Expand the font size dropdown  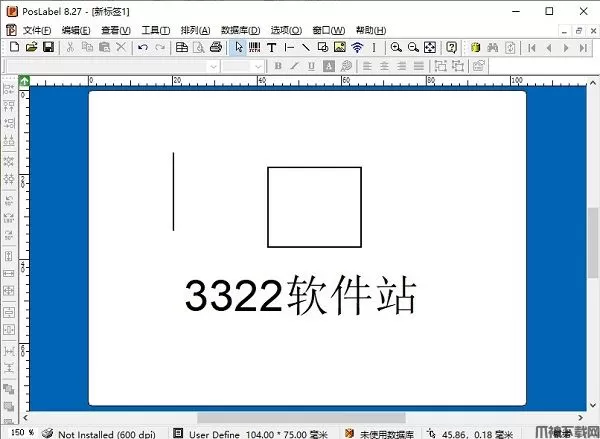click(258, 67)
